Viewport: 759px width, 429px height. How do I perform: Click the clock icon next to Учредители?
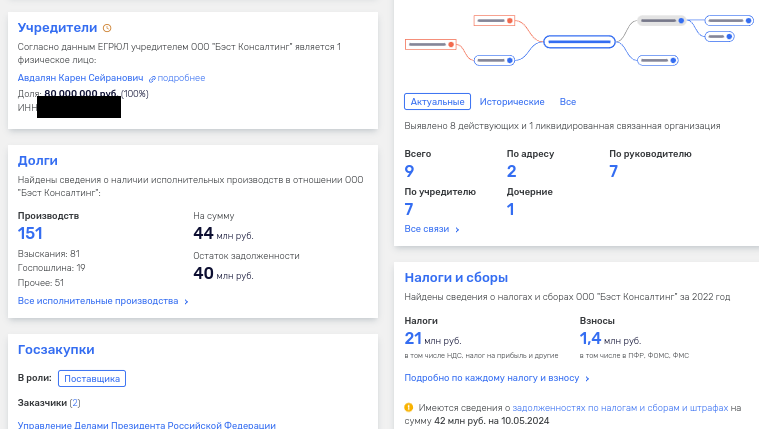point(107,28)
